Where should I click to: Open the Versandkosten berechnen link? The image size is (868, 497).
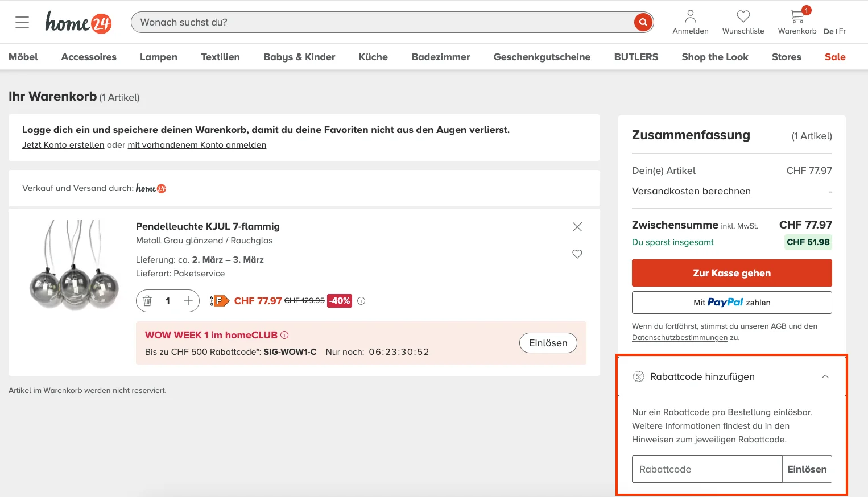[x=691, y=191]
